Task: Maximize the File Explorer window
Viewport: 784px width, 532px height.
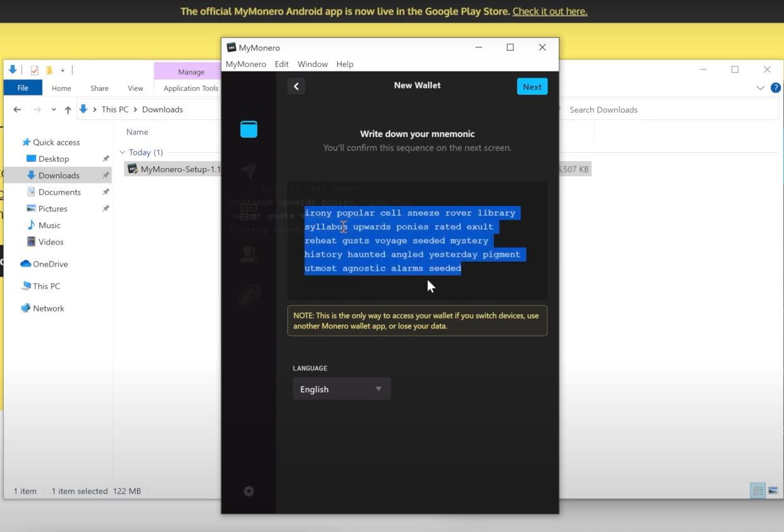Action: click(x=735, y=70)
